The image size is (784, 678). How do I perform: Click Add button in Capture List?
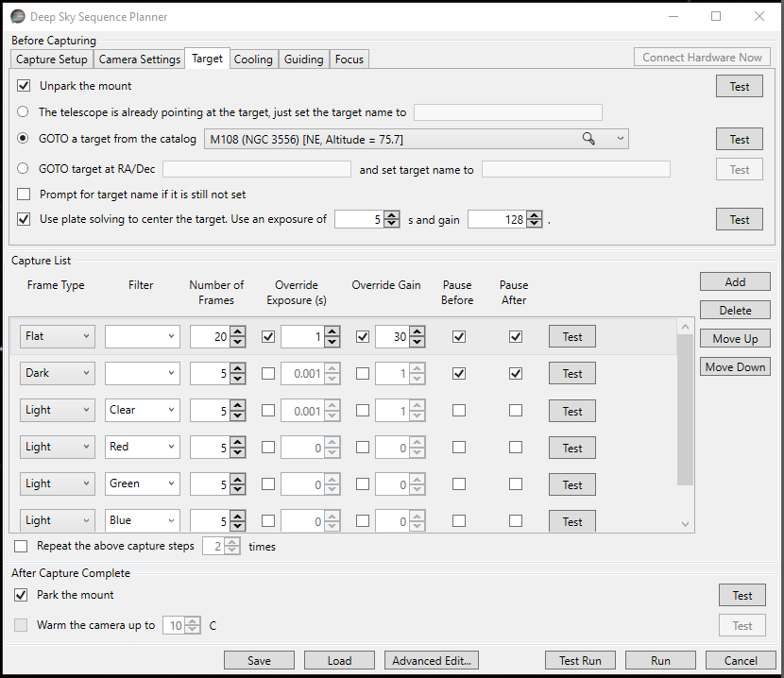[735, 281]
